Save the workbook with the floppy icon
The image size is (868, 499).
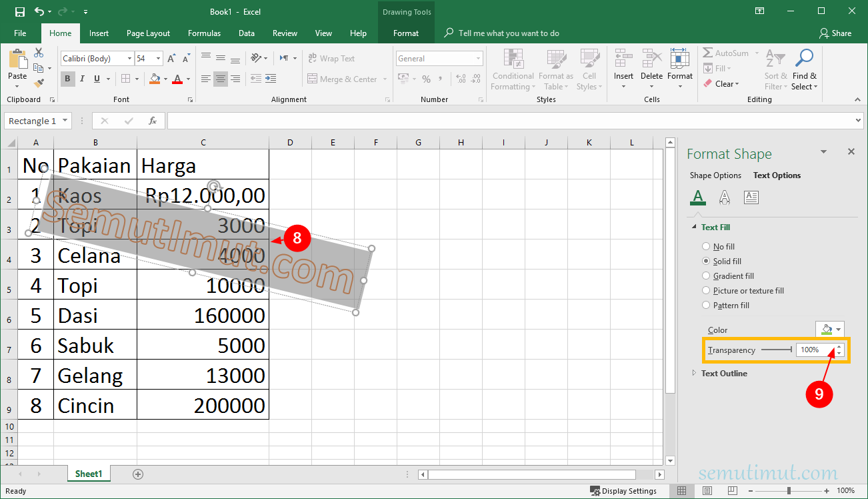[19, 11]
